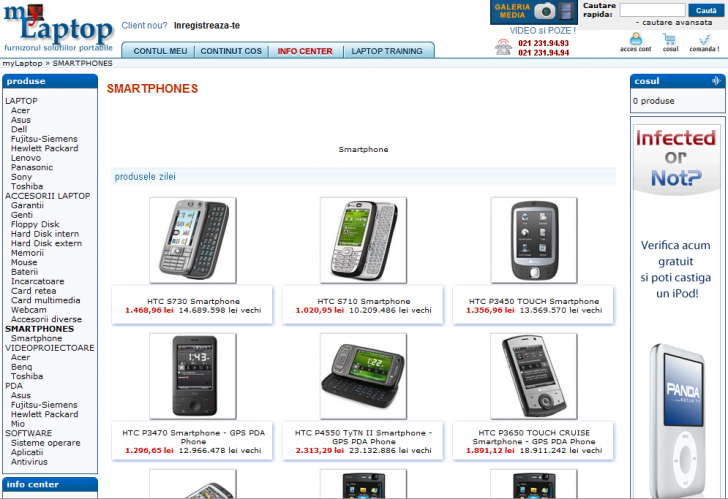
Task: Select the Laptop Training tab
Action: 387,51
